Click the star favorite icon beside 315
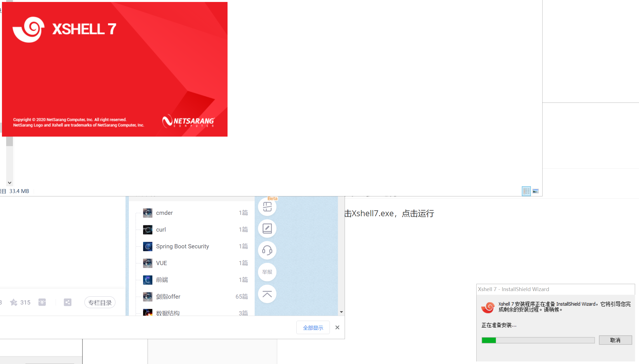639x364 pixels. tap(13, 302)
